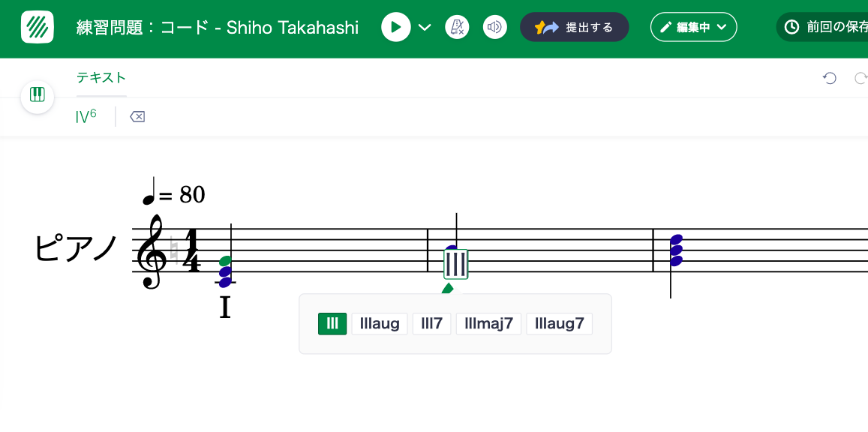Image resolution: width=868 pixels, height=432 pixels.
Task: Click the redo arrow icon
Action: [861, 78]
